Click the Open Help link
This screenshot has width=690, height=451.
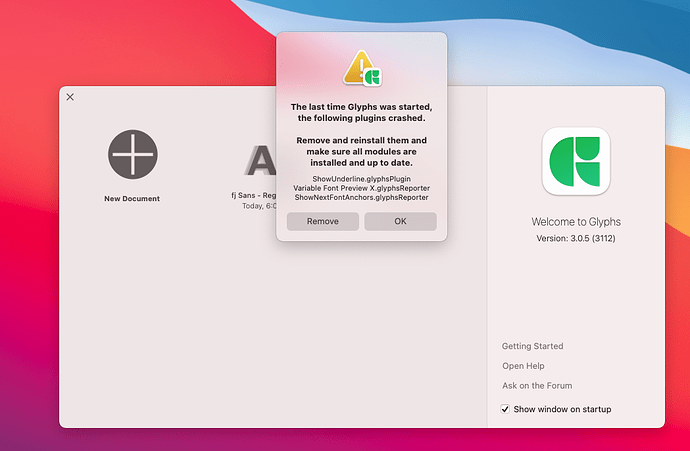(x=523, y=366)
